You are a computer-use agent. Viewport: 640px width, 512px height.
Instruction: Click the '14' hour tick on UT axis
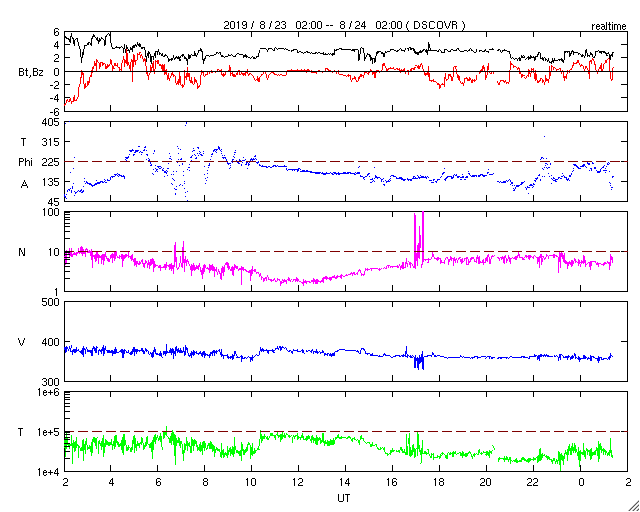point(345,482)
